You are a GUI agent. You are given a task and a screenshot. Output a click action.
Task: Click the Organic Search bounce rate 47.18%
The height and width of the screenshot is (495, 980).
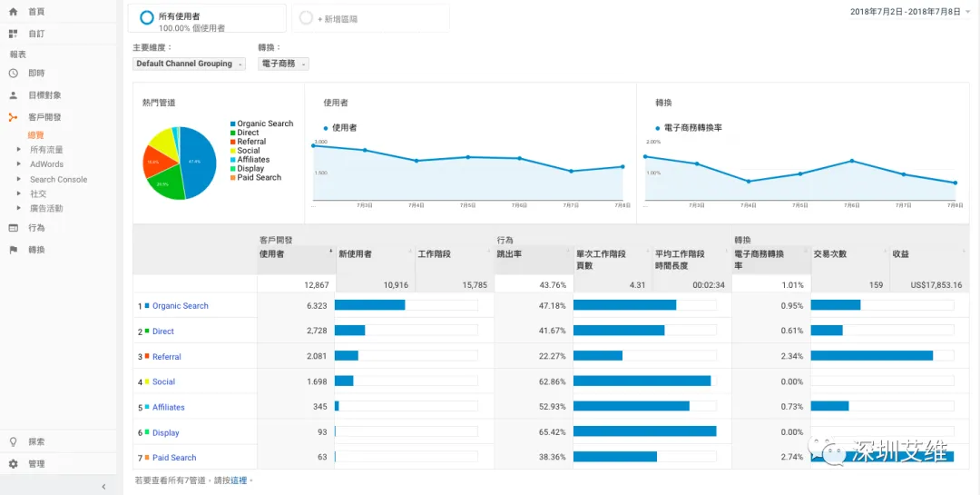[x=553, y=306]
